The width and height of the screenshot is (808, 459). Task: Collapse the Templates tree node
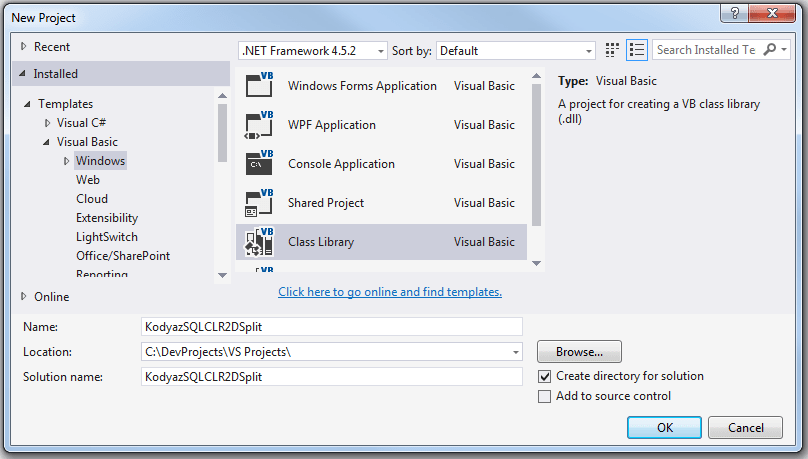point(27,104)
